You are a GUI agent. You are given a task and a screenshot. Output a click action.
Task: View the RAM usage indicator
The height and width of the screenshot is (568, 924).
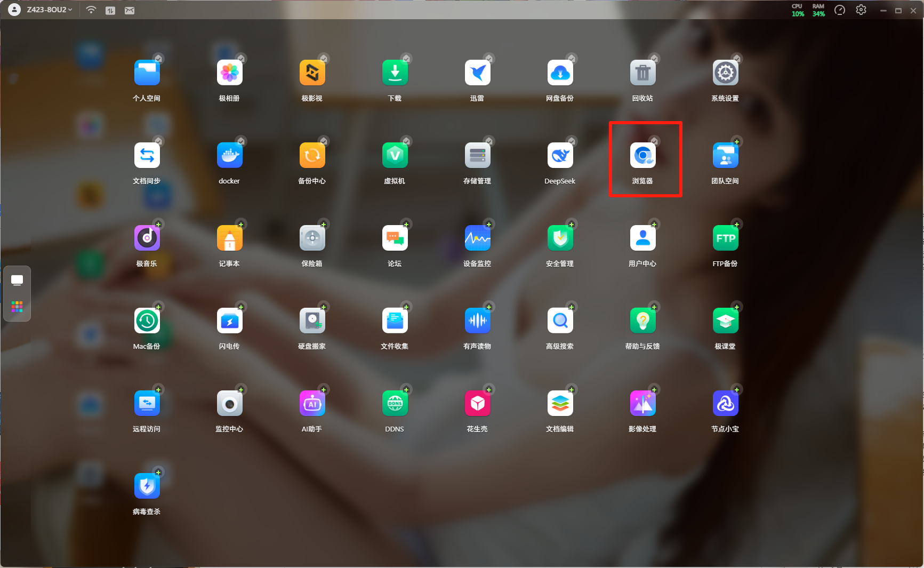click(x=818, y=10)
